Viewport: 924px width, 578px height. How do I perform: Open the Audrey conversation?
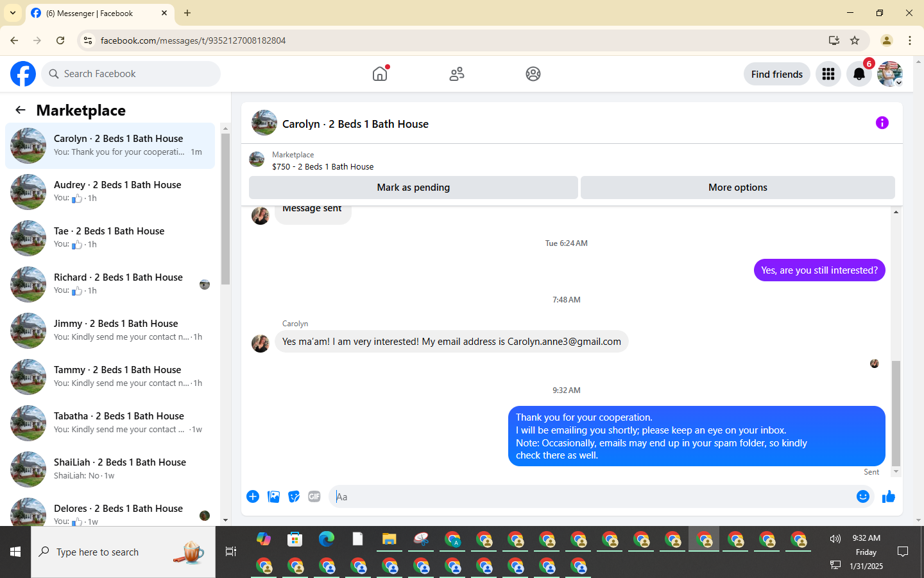(x=110, y=191)
